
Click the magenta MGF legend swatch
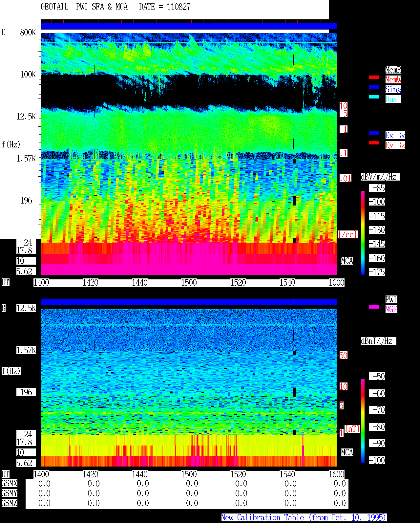[374, 307]
